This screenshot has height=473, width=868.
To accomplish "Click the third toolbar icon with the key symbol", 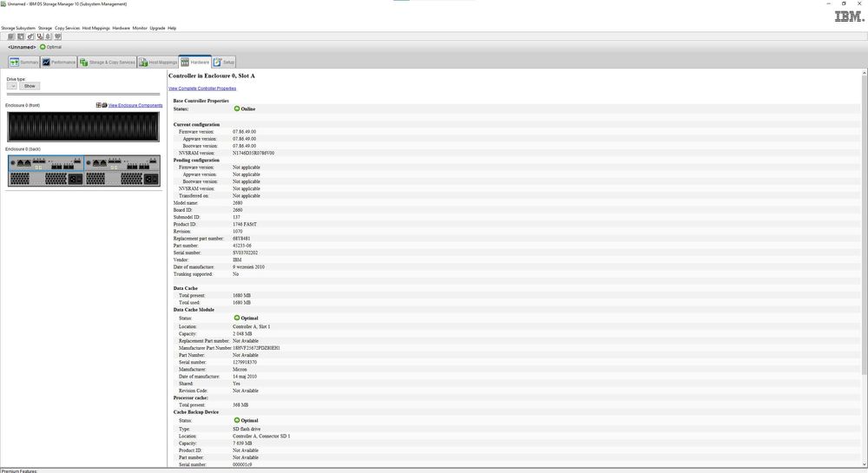I will pyautogui.click(x=30, y=36).
